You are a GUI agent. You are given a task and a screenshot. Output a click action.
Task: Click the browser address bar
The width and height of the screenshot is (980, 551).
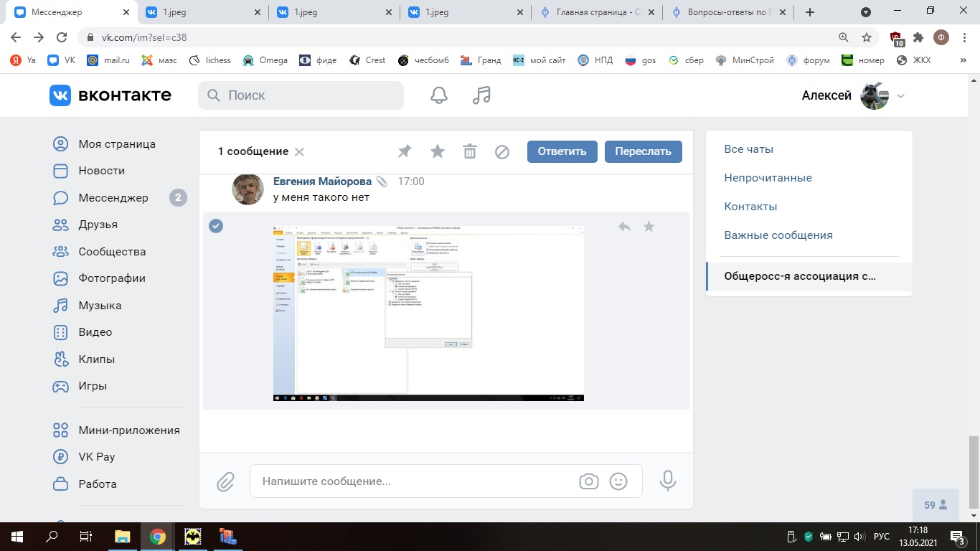click(x=459, y=37)
